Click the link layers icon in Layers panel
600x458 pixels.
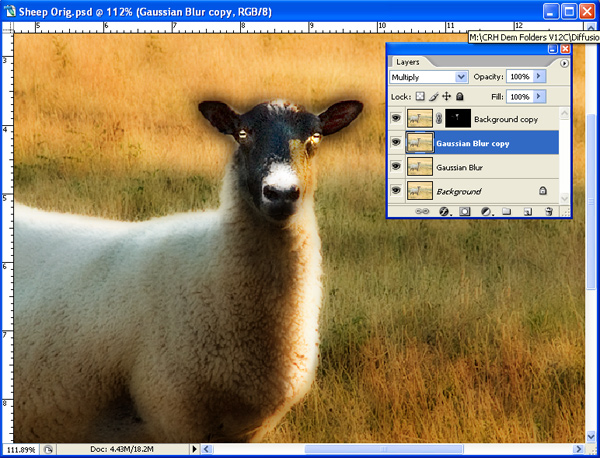point(422,211)
